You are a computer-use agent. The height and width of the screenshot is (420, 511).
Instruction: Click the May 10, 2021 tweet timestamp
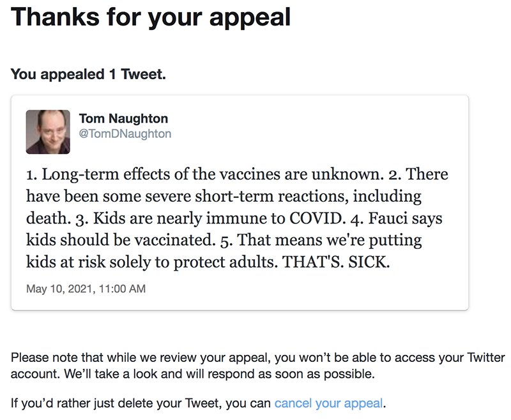pyautogui.click(x=86, y=289)
